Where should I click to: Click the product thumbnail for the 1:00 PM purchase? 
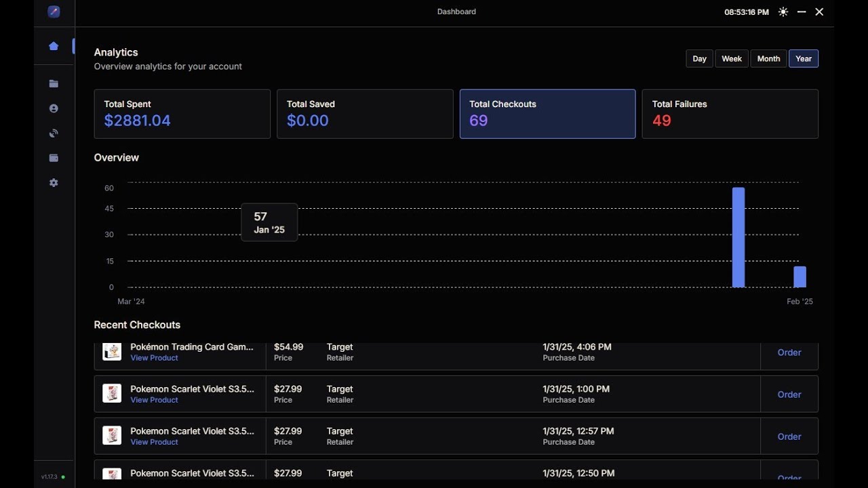(112, 393)
